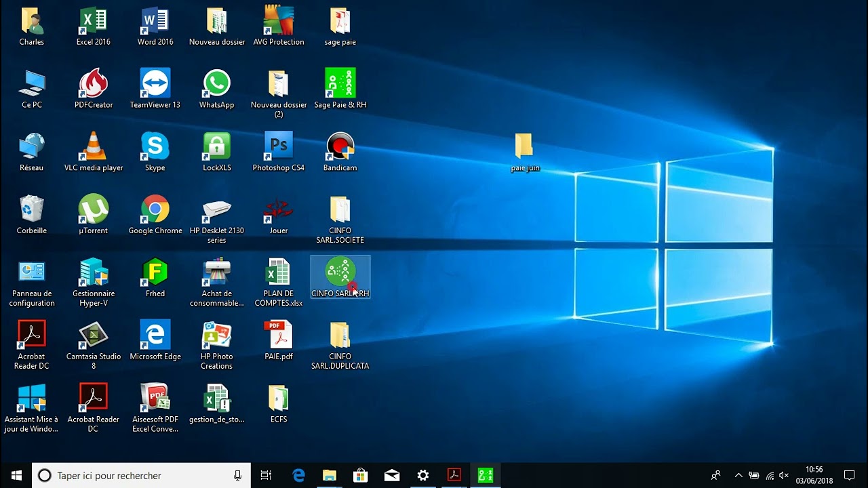Open Wi-Fi network tray icon
The image size is (868, 488).
[770, 476]
